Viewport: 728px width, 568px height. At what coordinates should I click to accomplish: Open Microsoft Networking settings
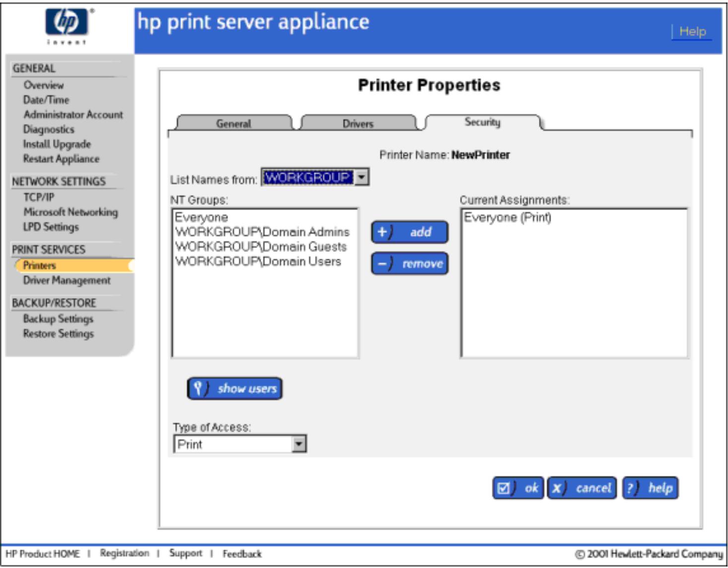click(x=70, y=212)
